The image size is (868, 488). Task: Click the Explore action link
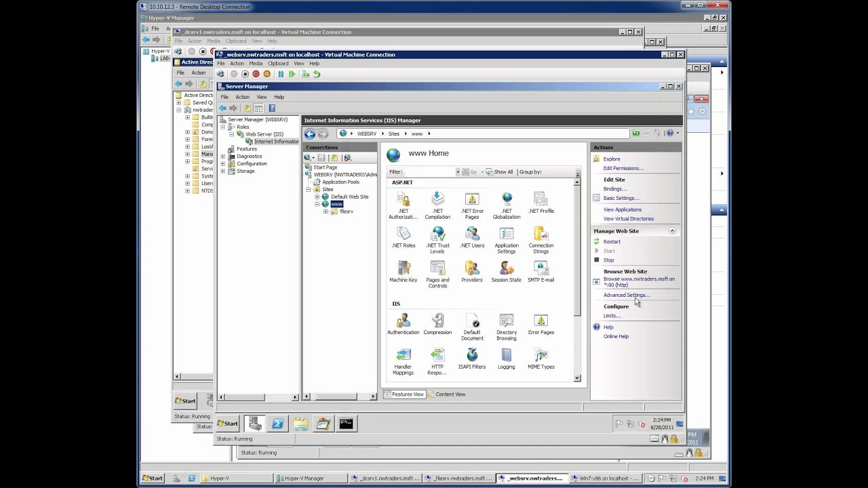612,159
